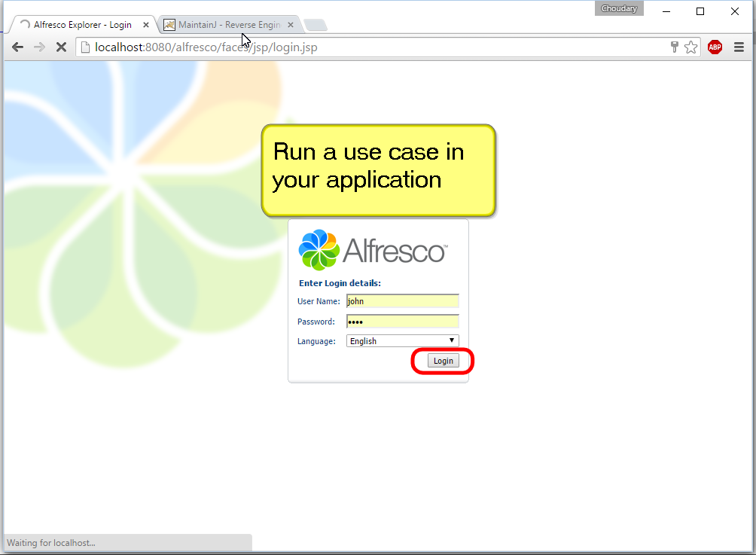Focus the Password field
Image resolution: width=756 pixels, height=555 pixels.
[402, 322]
